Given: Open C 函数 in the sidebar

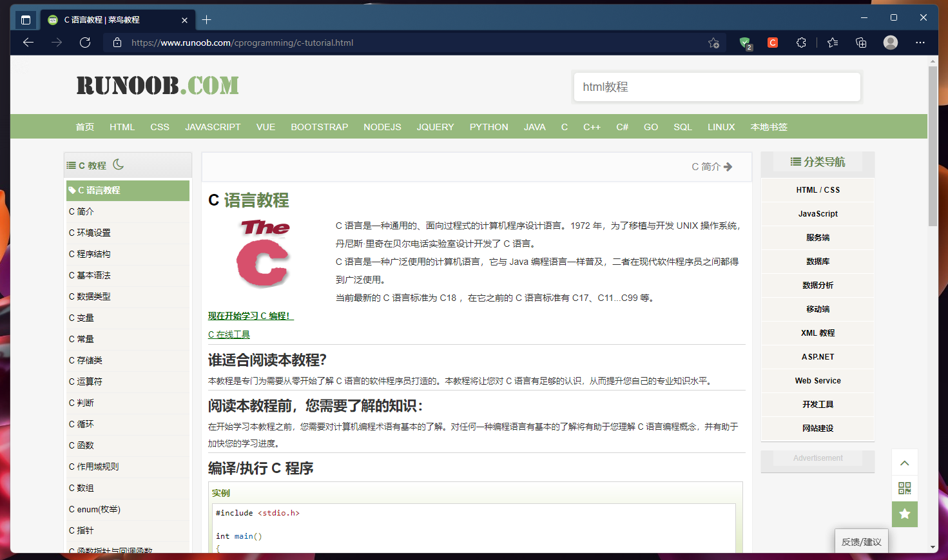Looking at the screenshot, I should 128,445.
